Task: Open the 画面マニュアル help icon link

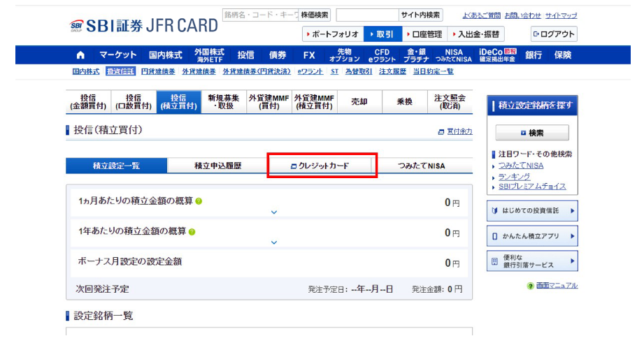Action: point(531,286)
